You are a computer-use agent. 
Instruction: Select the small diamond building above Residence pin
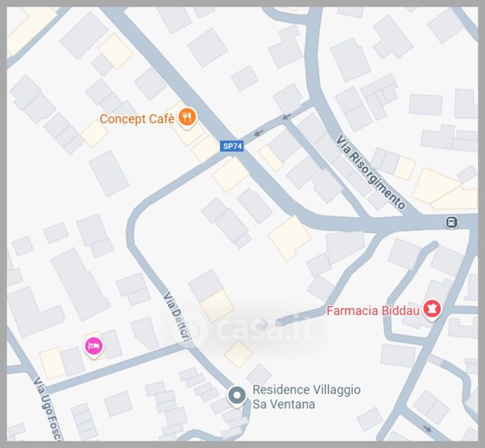239,354
